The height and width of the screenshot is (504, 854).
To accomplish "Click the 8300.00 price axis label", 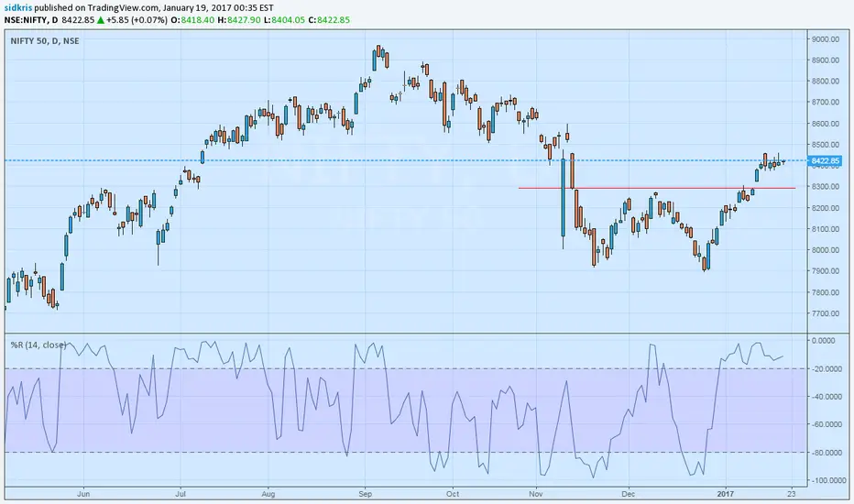I will click(826, 187).
